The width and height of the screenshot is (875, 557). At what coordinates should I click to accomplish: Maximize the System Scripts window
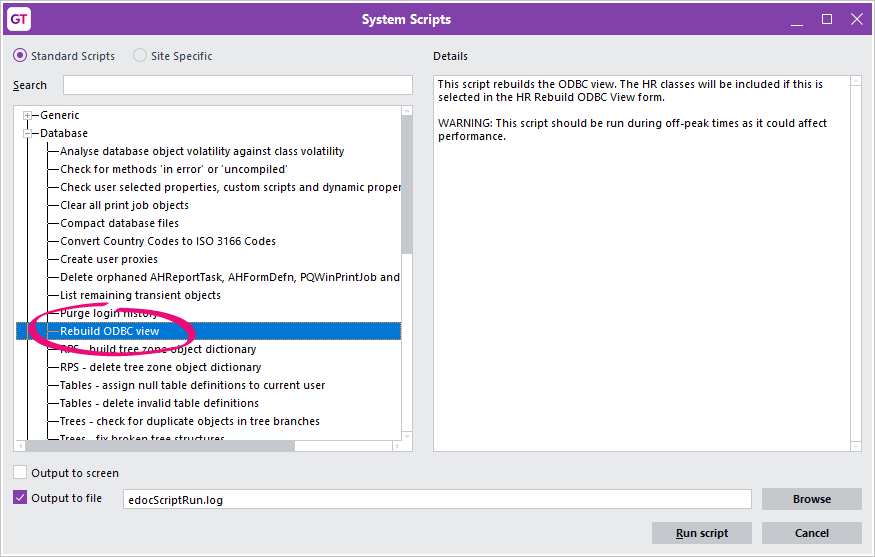coord(827,19)
